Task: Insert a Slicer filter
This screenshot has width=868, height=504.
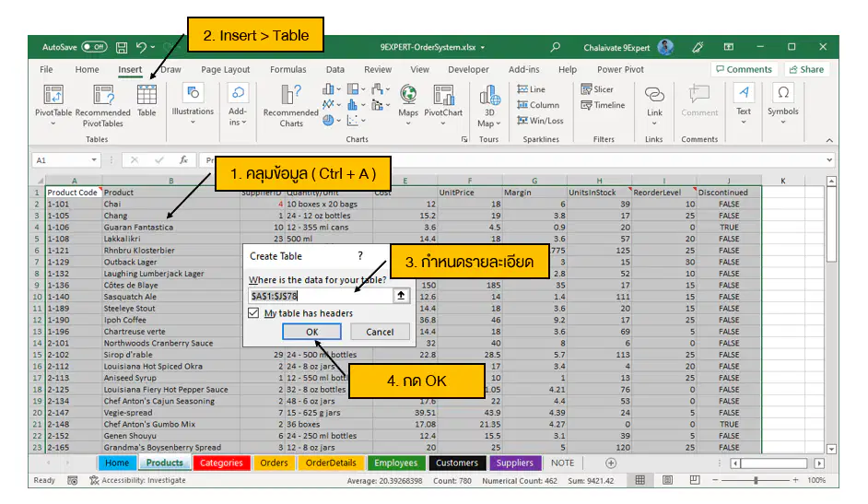Action: (597, 89)
